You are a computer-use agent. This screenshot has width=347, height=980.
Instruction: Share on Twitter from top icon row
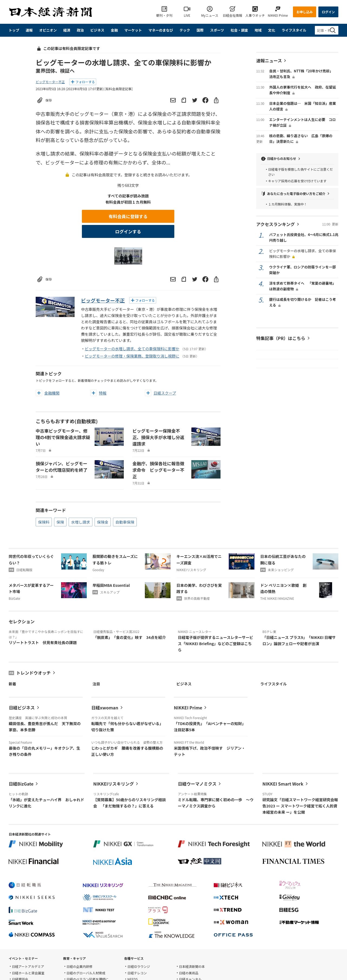(195, 100)
